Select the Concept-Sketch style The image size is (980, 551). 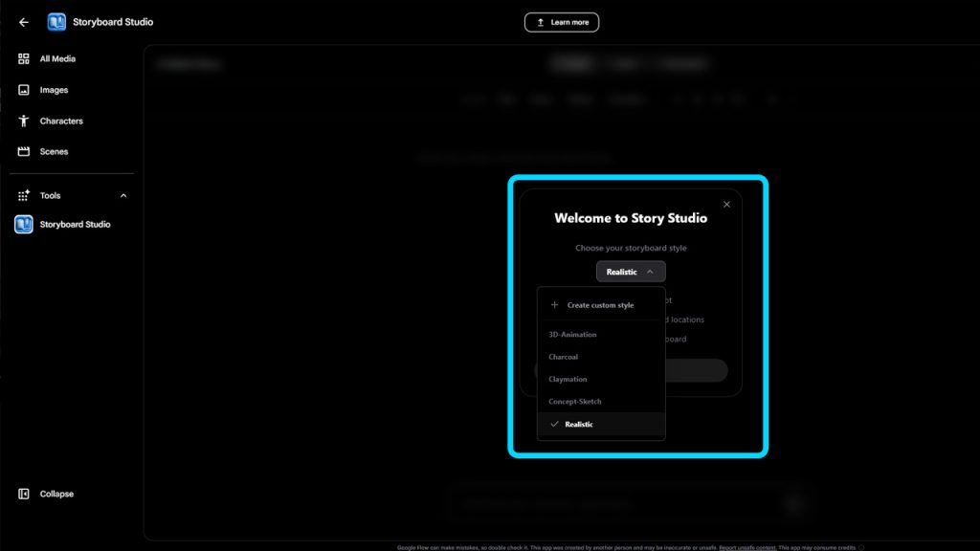coord(601,402)
